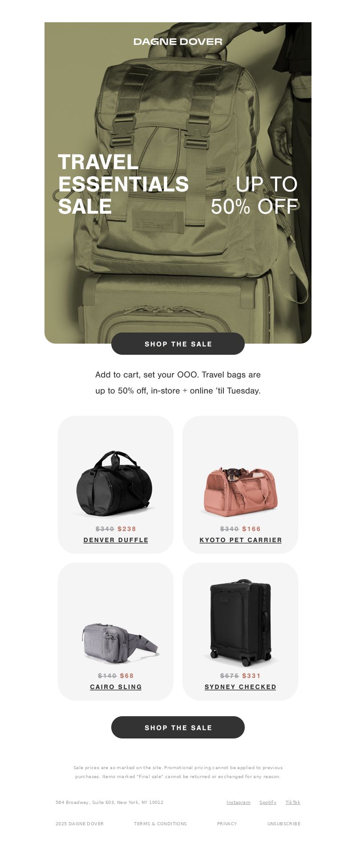Click Unsubscribe in the footer
356x868 pixels.
284,823
